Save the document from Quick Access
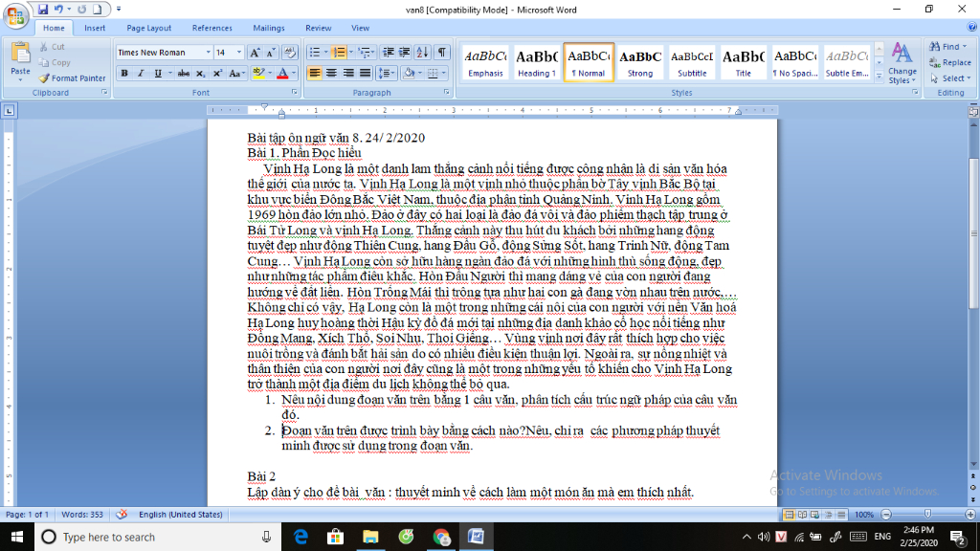 coord(42,10)
